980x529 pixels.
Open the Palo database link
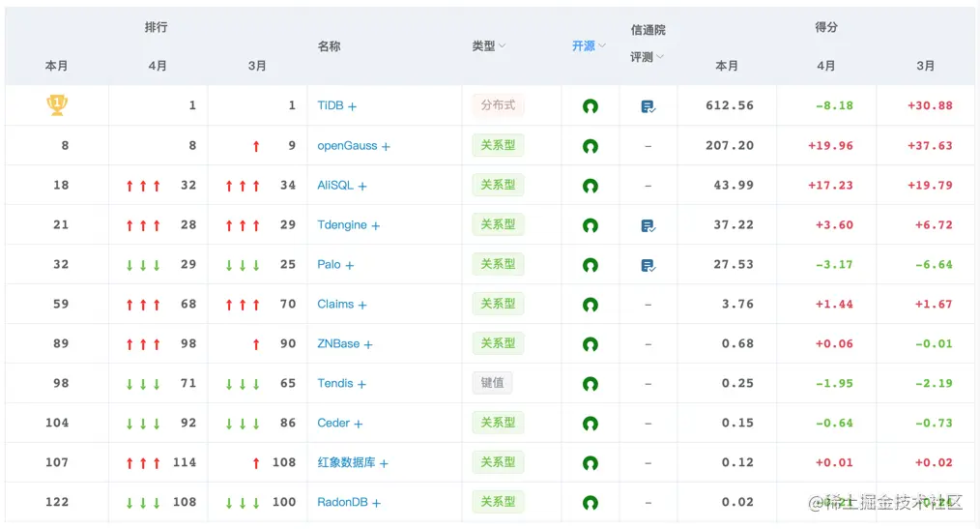pos(329,265)
